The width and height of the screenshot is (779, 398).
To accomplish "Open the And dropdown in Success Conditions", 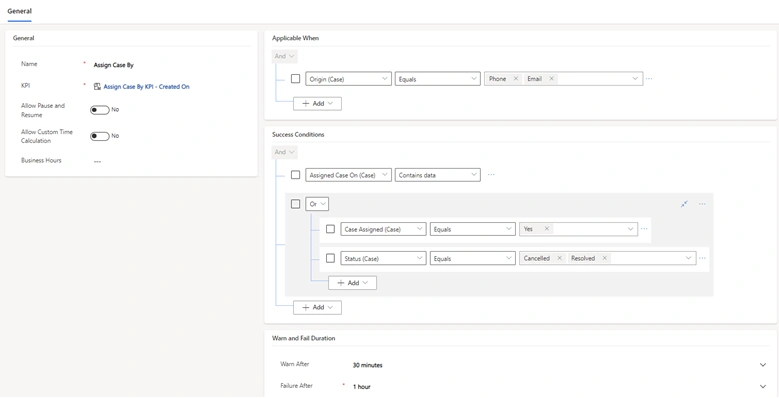I will pyautogui.click(x=285, y=152).
